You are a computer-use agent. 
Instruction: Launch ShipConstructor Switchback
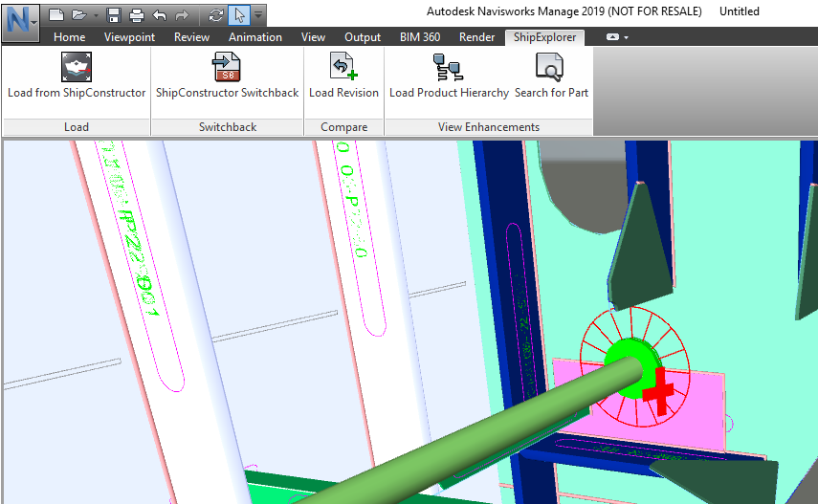(227, 76)
